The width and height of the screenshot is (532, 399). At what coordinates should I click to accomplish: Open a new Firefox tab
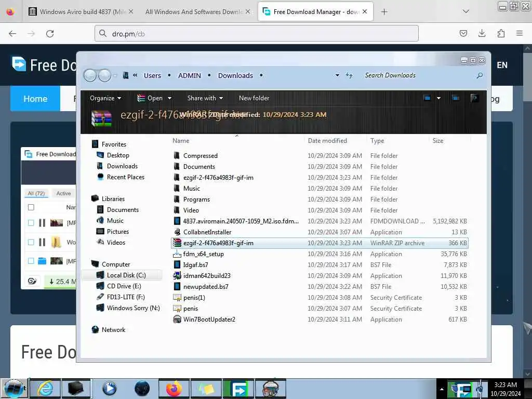[x=384, y=12]
